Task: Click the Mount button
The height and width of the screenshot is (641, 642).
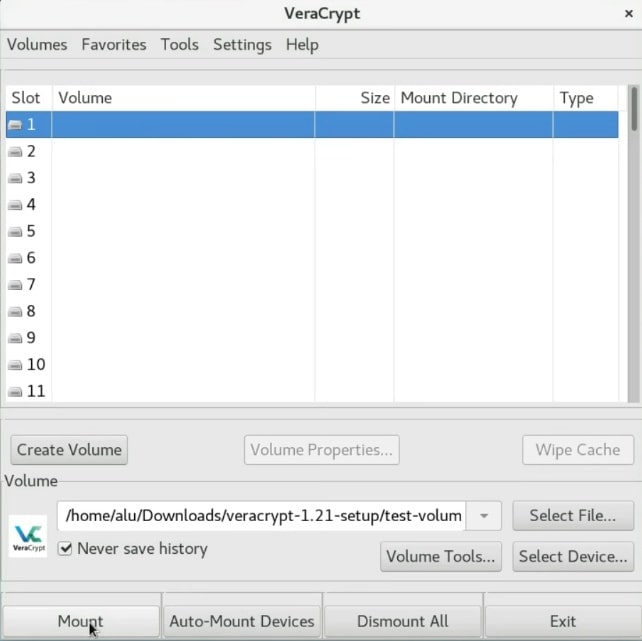Action: [81, 621]
